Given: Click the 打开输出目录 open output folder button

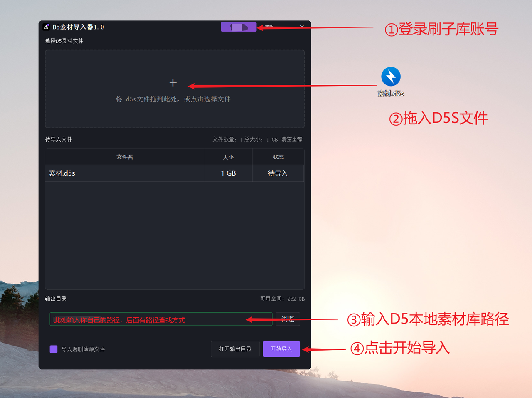Looking at the screenshot, I should pyautogui.click(x=235, y=349).
